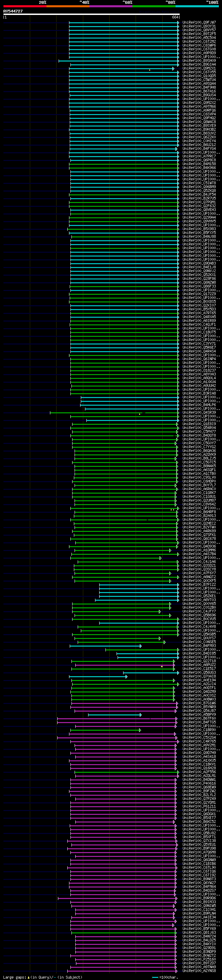Open hit UniRef100_Q9FJW7
Screen dimensions: 222x980
199,23
